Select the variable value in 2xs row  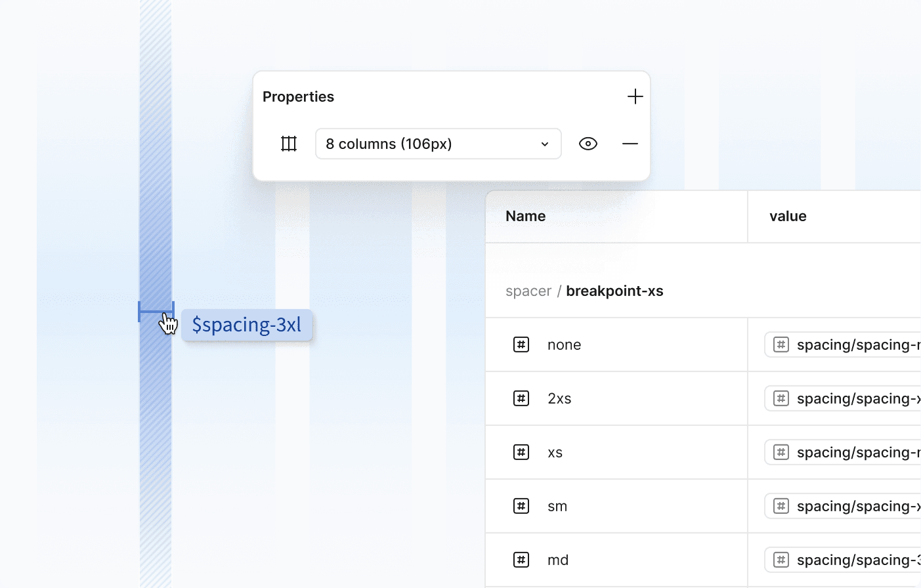point(843,398)
